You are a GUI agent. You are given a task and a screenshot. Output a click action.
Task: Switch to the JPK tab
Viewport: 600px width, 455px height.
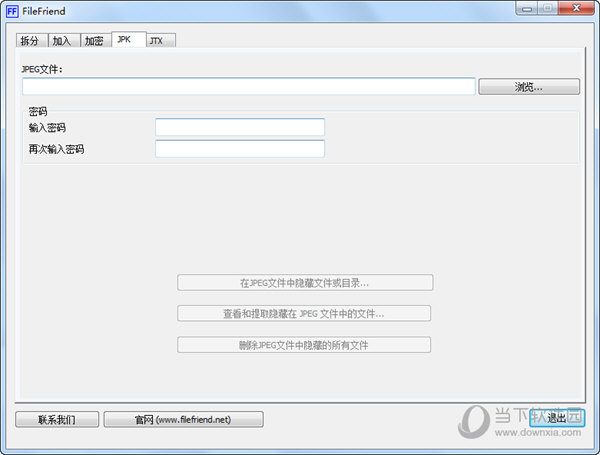[129, 39]
